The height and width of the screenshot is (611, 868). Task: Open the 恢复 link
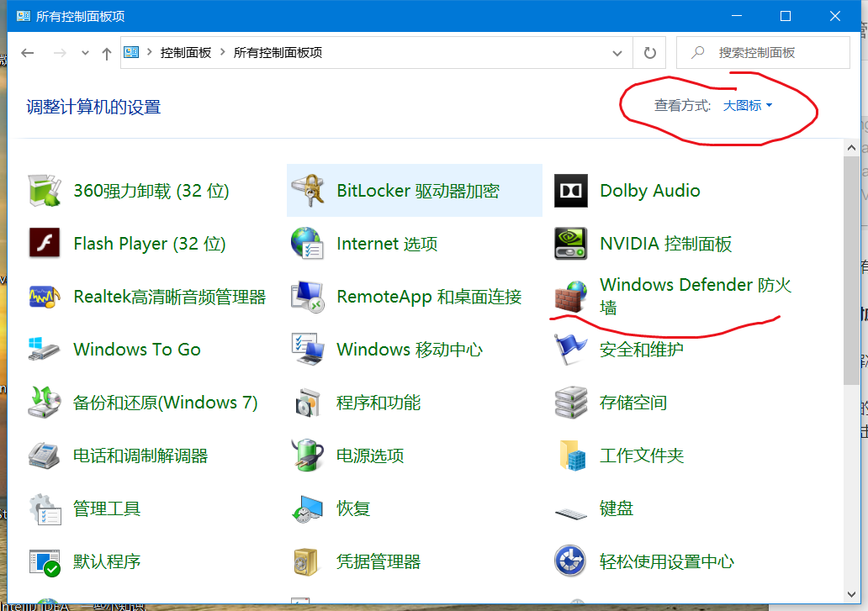click(x=353, y=508)
